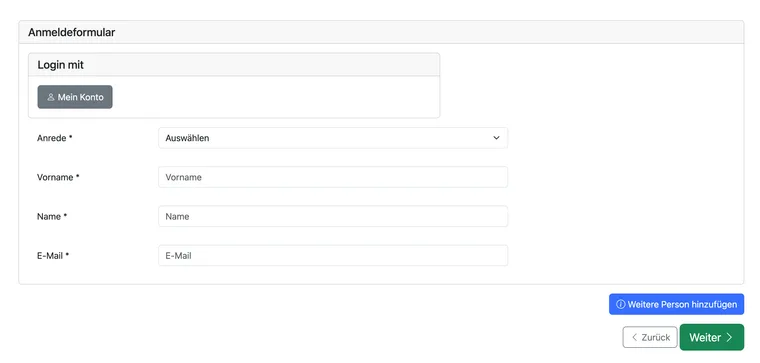This screenshot has height=363, width=760.
Task: Click the Anmeldeformular heading text
Action: 72,32
